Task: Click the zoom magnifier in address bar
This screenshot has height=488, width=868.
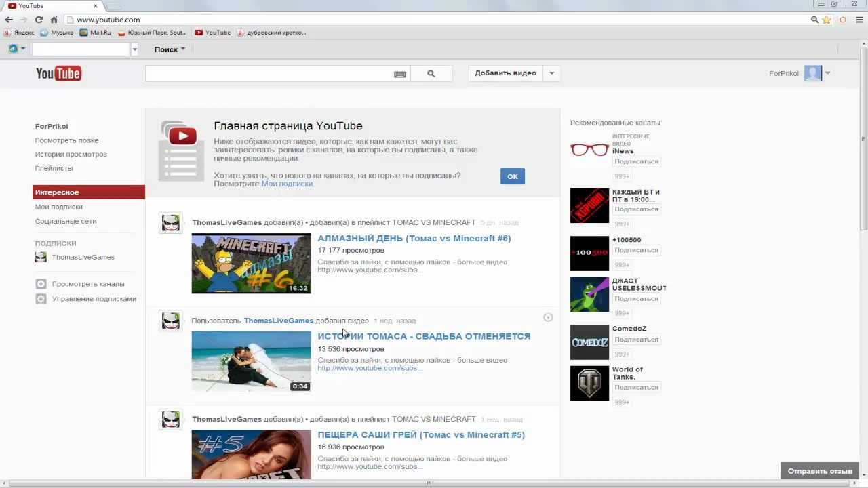Action: [x=815, y=20]
